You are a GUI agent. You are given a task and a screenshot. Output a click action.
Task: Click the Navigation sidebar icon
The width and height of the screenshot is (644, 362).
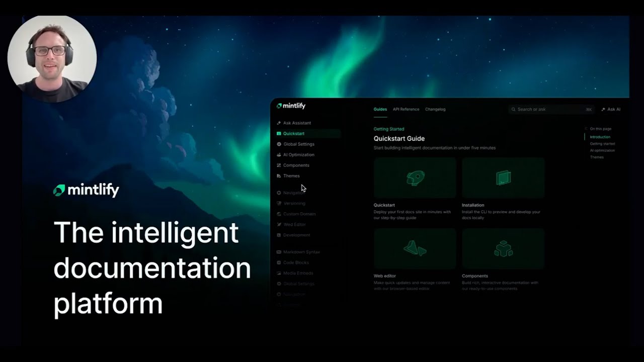[x=279, y=193]
